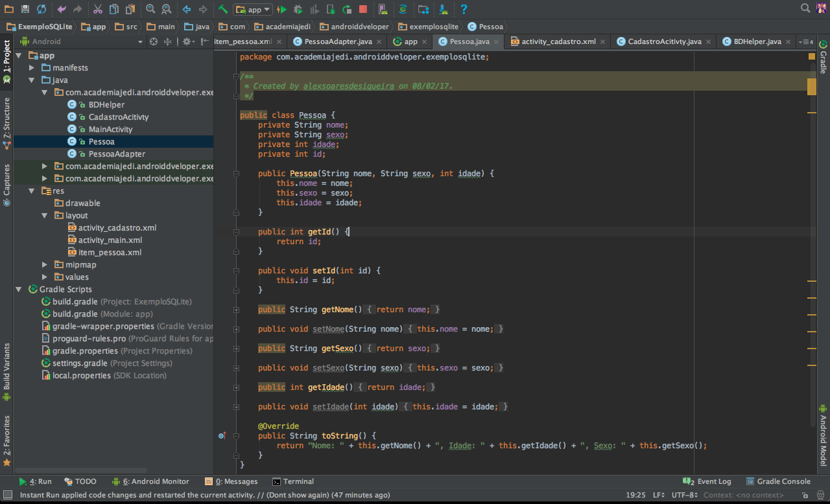Toggle tool window bar at bottom-left corner
Screen dimensions: 830x504
(x=7, y=495)
